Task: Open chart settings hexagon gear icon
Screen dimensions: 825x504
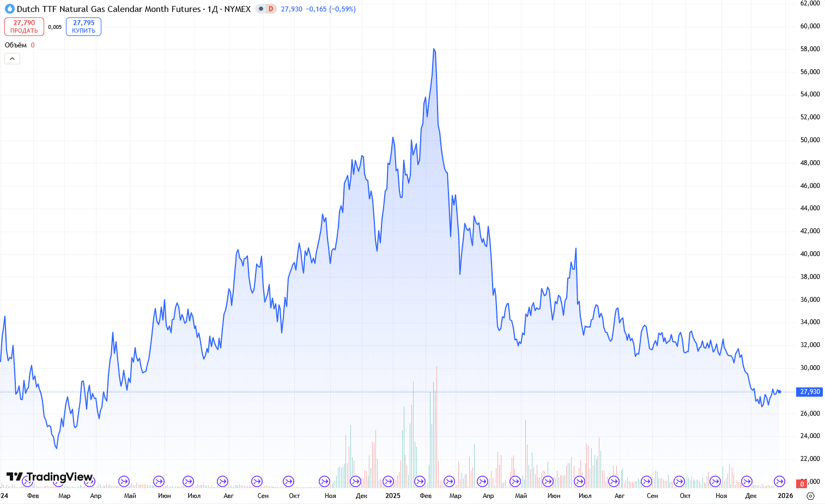Action: click(x=810, y=496)
